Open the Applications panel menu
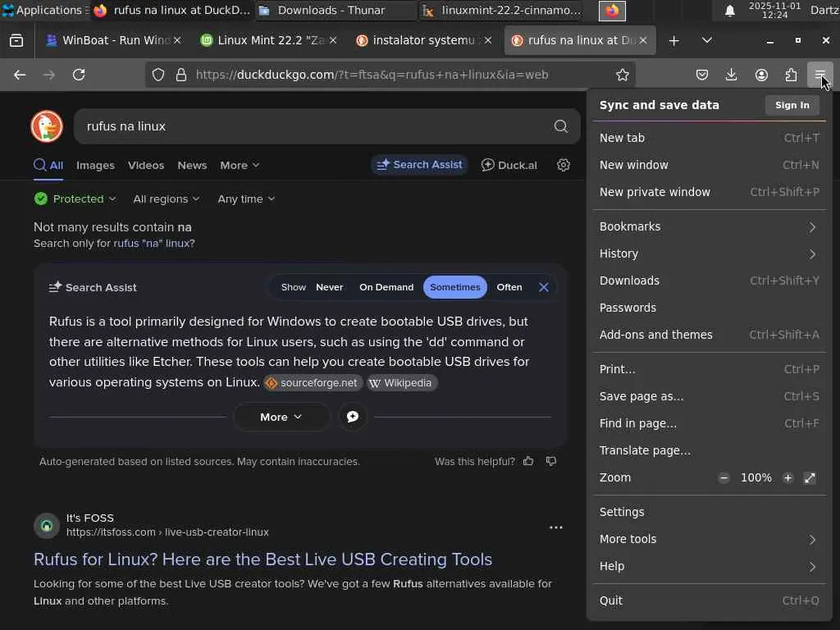Viewport: 840px width, 630px height. [45, 10]
